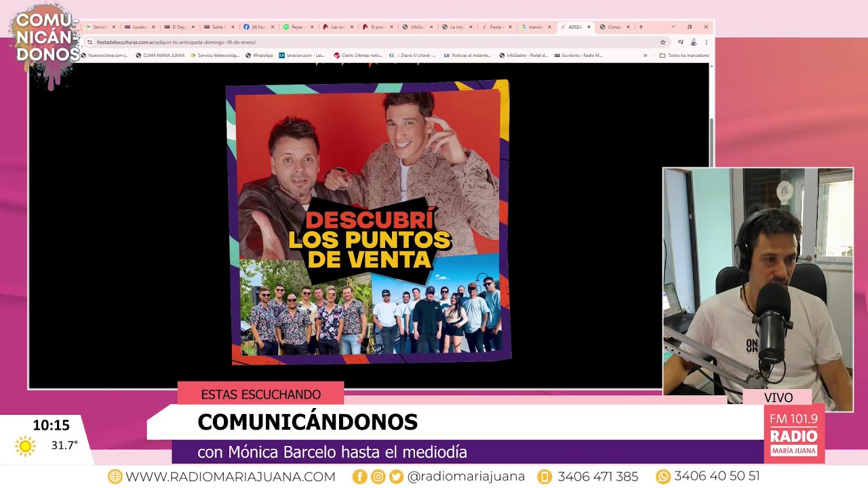
Task: Close the Spotify 'Pepas' tab
Action: (x=312, y=27)
